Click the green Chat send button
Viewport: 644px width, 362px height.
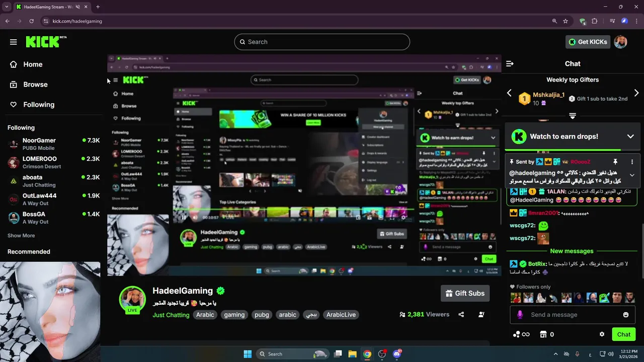click(624, 334)
